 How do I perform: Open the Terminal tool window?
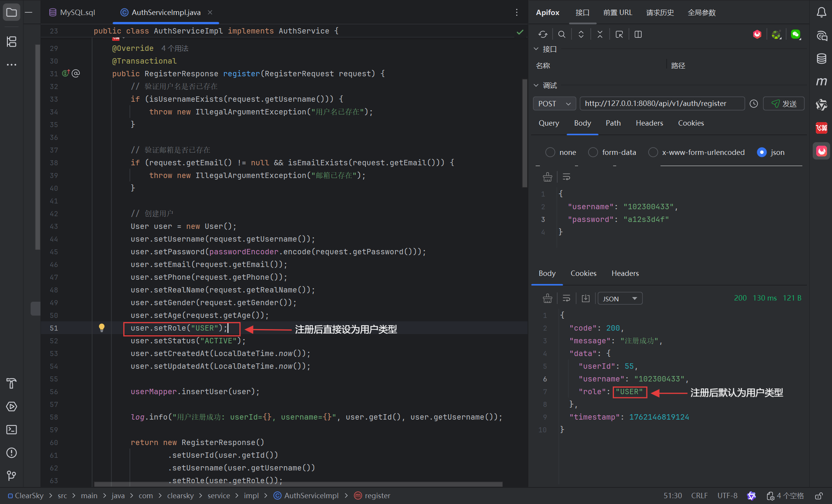click(x=12, y=430)
